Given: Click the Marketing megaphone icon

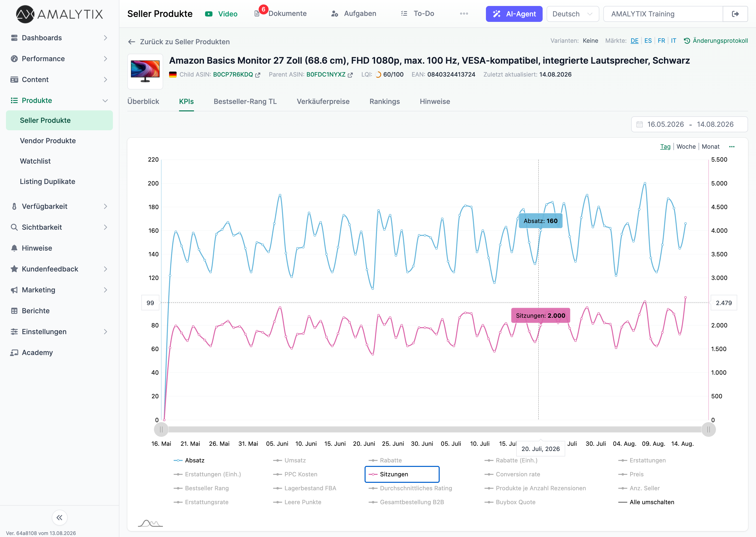Looking at the screenshot, I should click(x=14, y=290).
